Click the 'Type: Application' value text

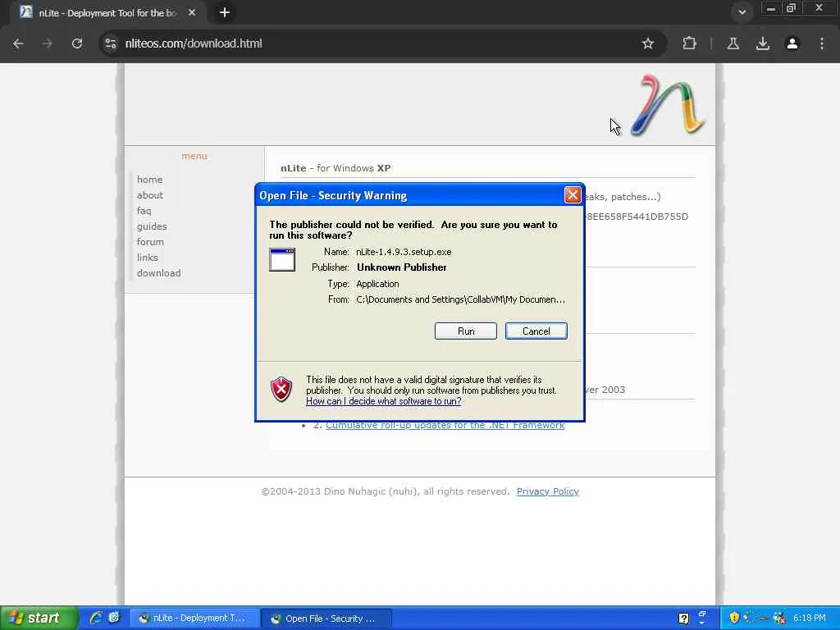pyautogui.click(x=377, y=284)
